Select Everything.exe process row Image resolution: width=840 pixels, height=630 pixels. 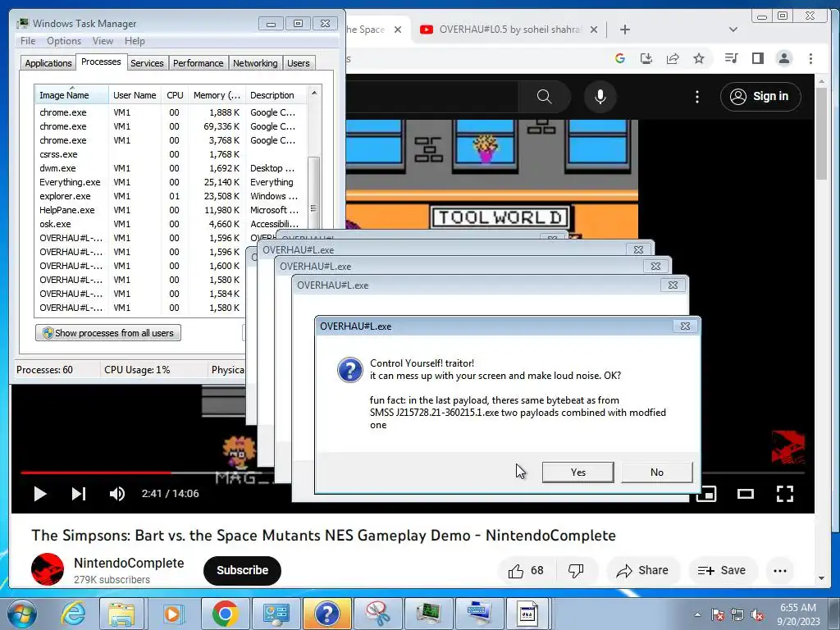[x=171, y=182]
